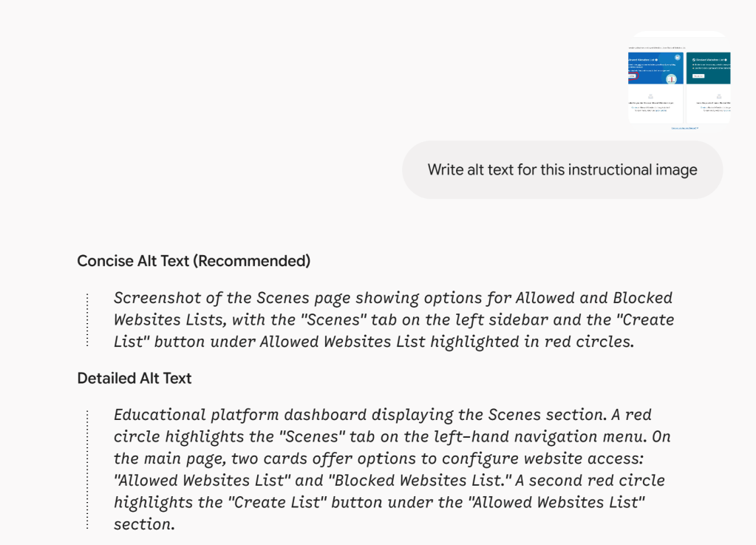Click the white button on teal card
The height and width of the screenshot is (545, 756).
coord(698,75)
